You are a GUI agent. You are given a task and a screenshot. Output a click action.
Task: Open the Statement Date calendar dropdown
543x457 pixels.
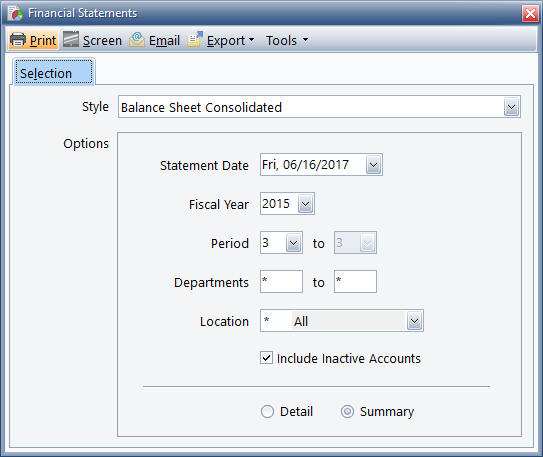coord(373,165)
